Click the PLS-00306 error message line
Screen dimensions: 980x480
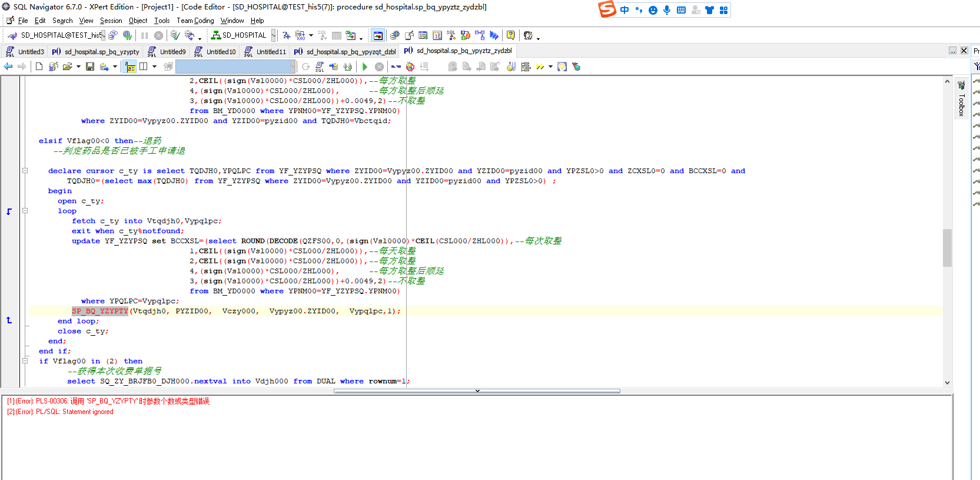coord(108,401)
